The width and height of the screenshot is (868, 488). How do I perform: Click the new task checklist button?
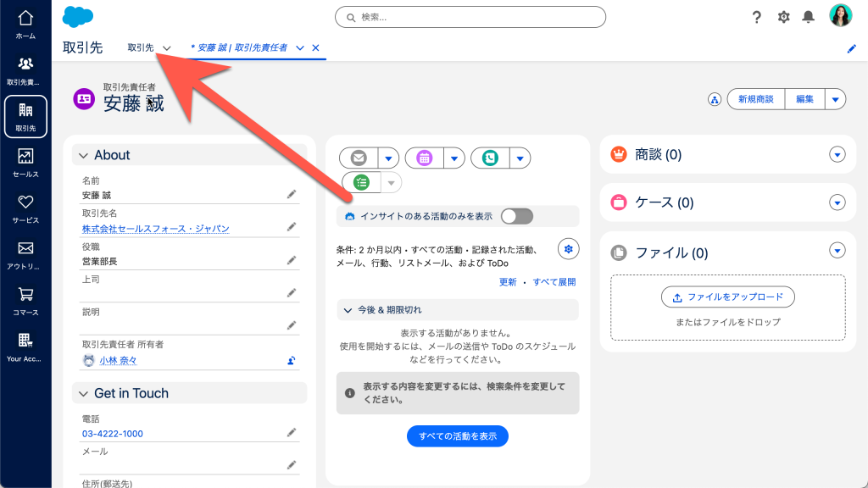[361, 183]
